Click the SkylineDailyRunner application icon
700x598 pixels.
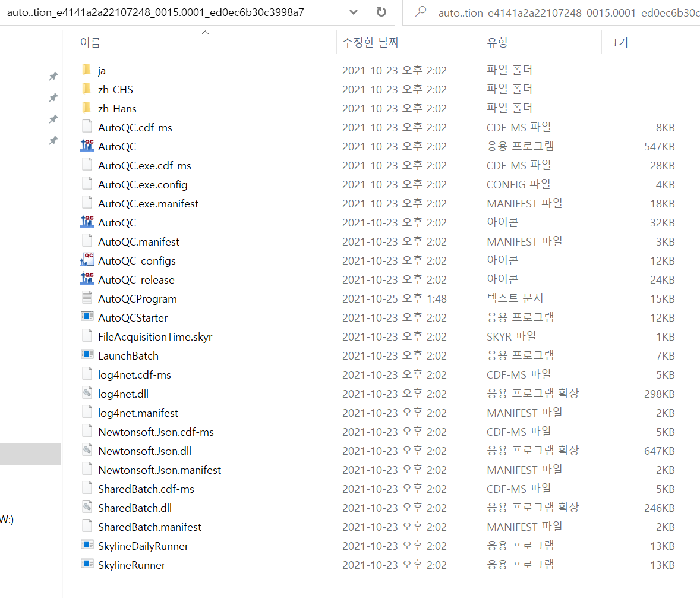tap(87, 546)
